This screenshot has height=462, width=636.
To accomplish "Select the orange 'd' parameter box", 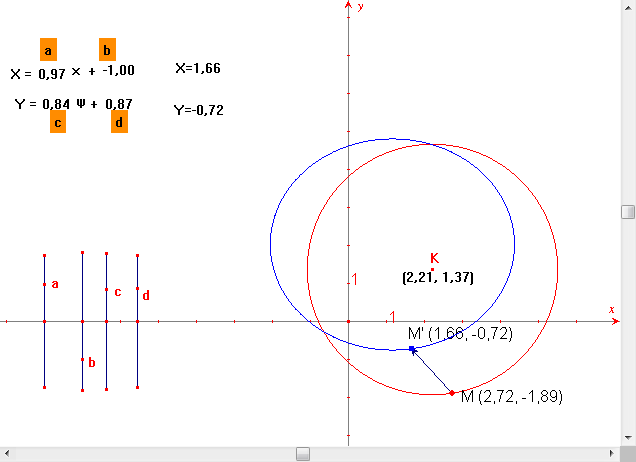I will click(119, 123).
